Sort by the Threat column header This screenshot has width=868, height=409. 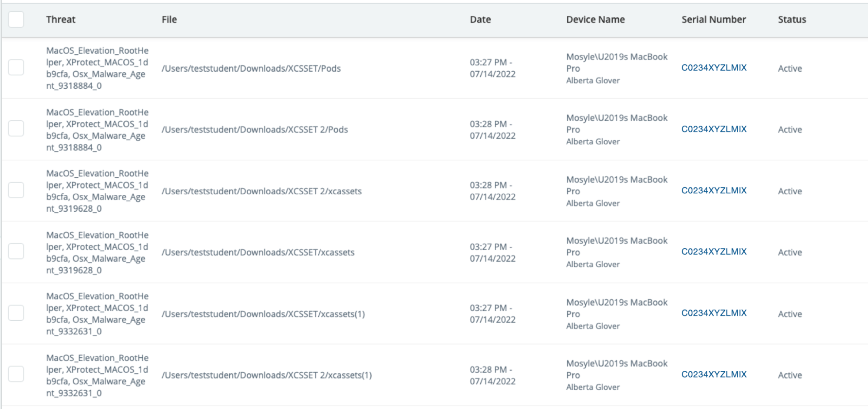[61, 20]
